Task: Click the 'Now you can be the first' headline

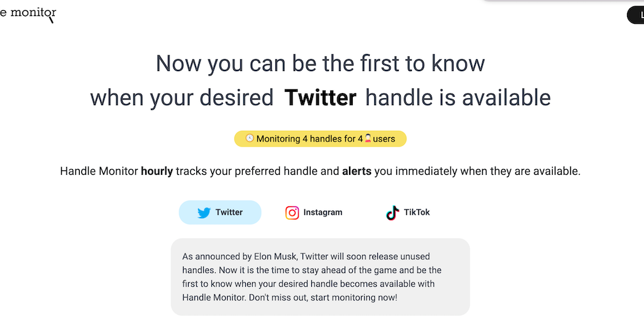Action: pos(320,64)
